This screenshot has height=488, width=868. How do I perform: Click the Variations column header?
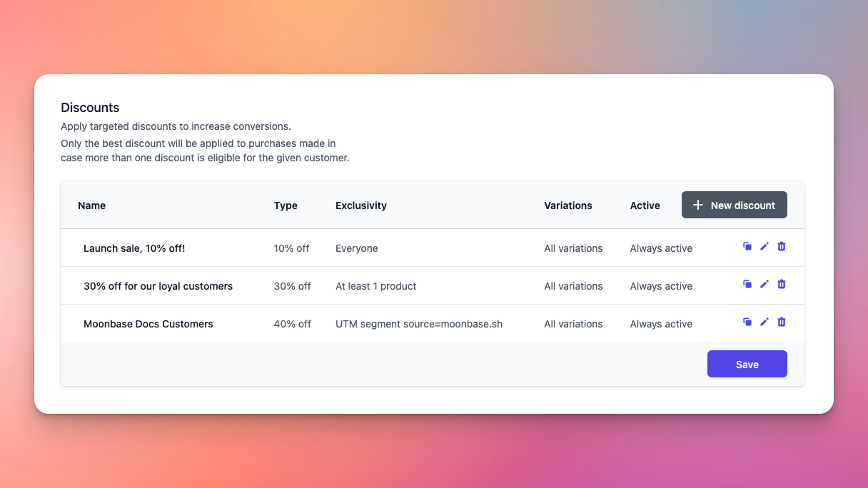(x=567, y=205)
